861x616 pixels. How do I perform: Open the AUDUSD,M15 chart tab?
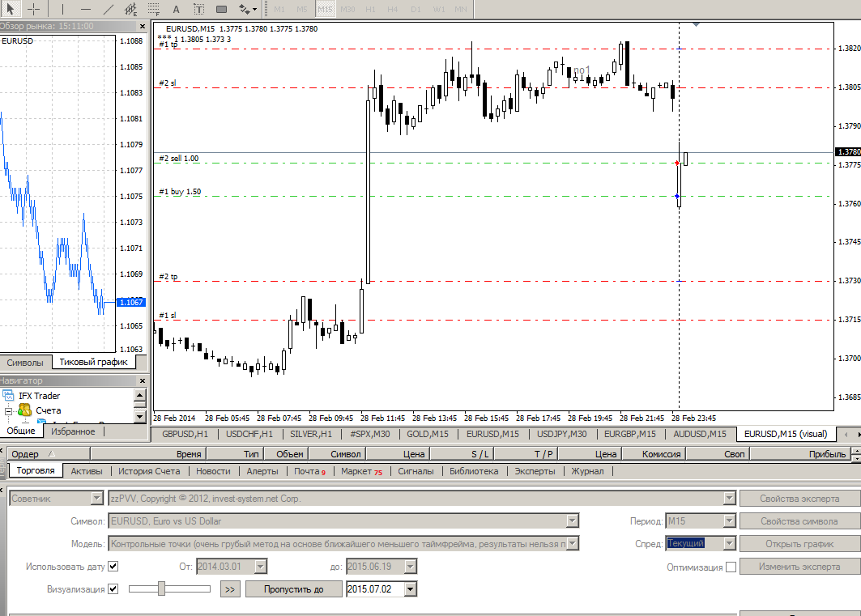(700, 434)
